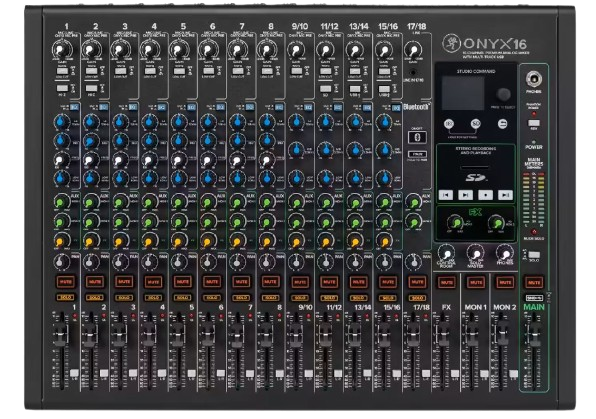Screen dimensions: 596x419
Task: Tap first round button below Studio Command screen
Action: (449, 124)
